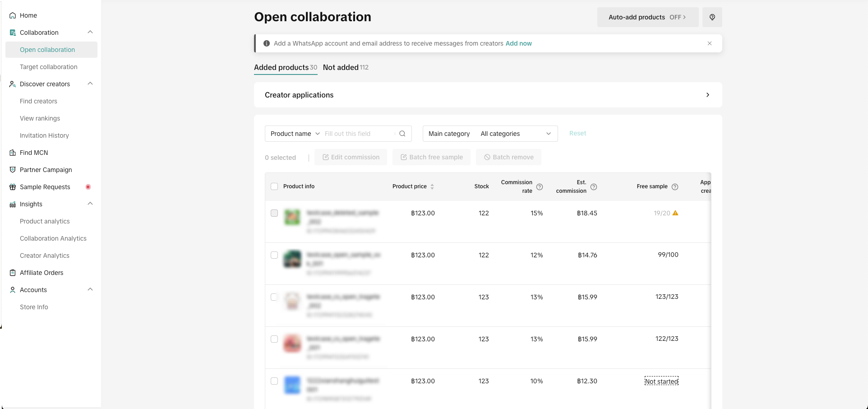Screen dimensions: 868x409
Task: Sort by Product price using sort arrows
Action: [x=432, y=186]
